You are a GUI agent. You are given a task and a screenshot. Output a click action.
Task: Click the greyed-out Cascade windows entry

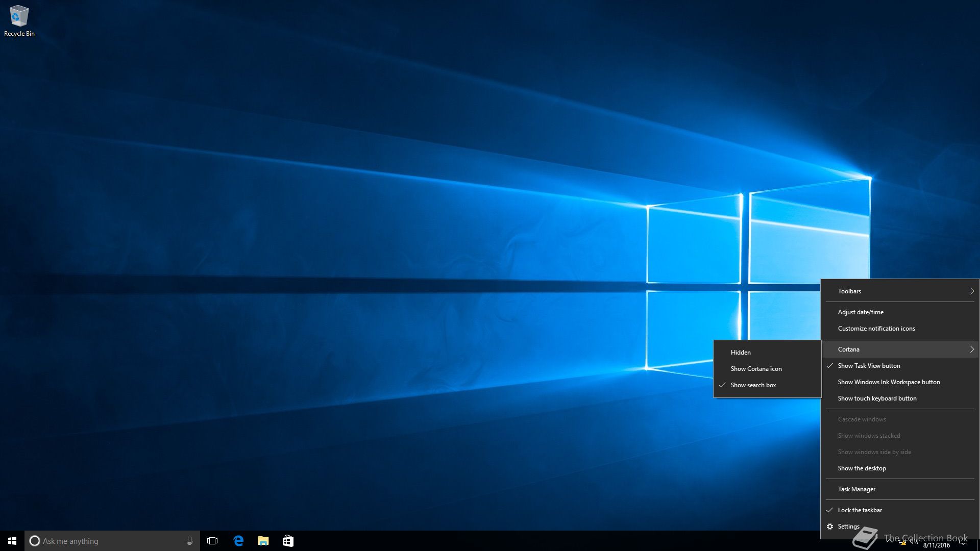click(900, 419)
